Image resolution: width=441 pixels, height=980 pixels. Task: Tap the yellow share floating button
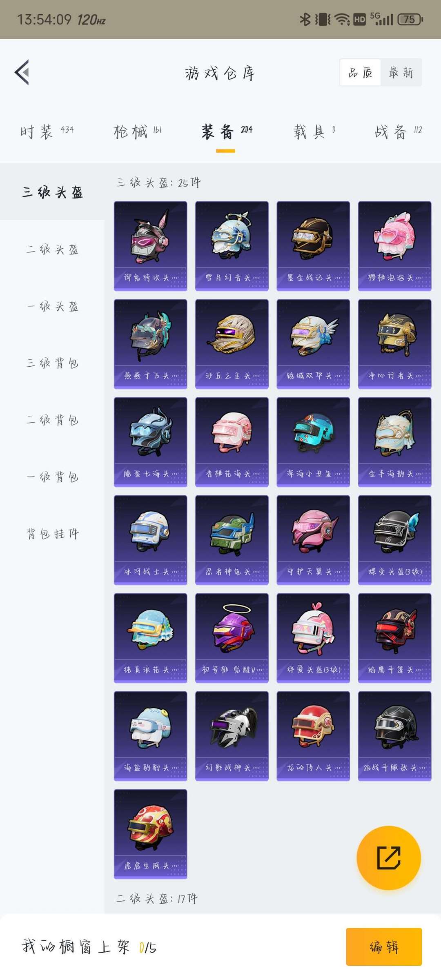[388, 857]
